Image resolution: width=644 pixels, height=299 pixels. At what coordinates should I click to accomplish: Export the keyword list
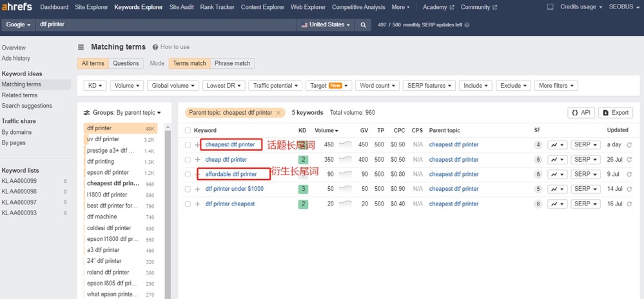(x=615, y=113)
